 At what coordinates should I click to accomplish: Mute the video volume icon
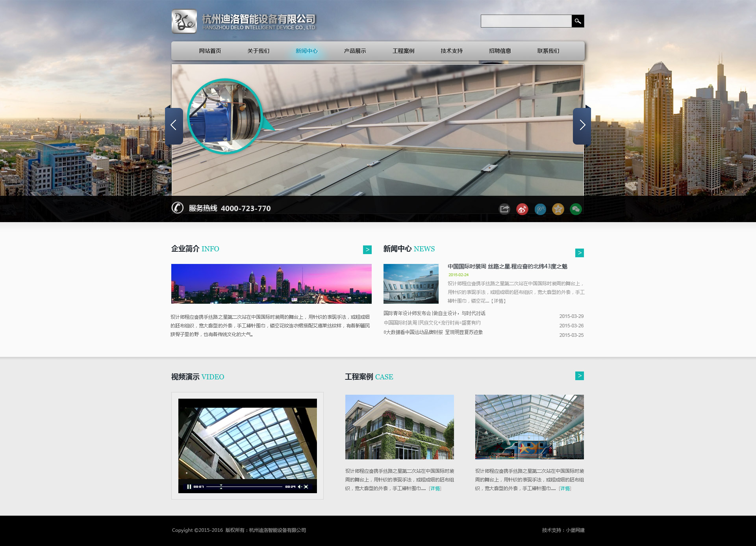(300, 487)
